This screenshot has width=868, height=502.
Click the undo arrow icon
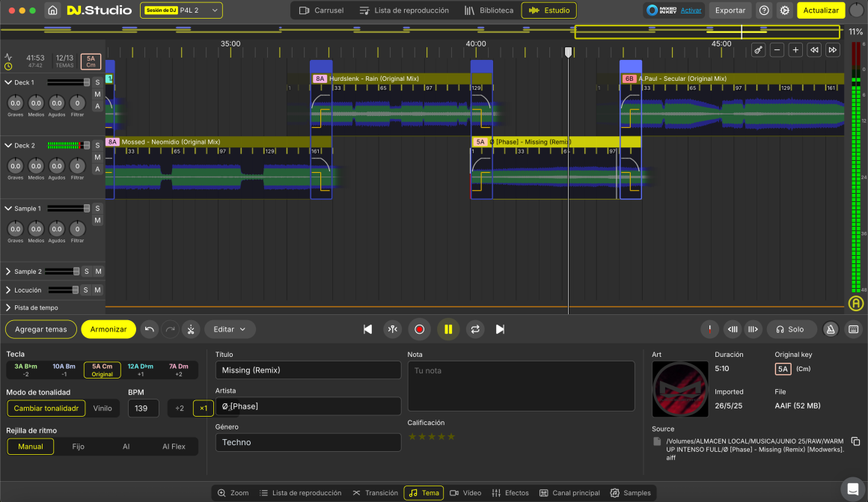(149, 329)
